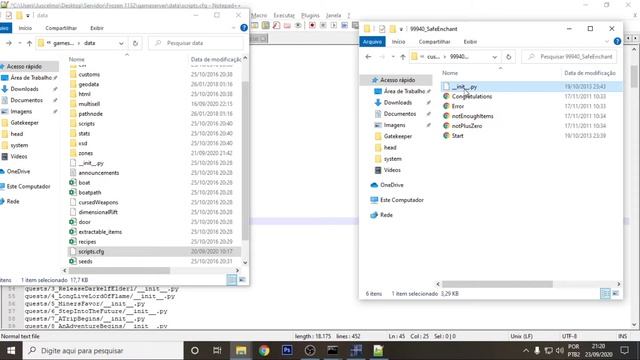640x360 pixels.
Task: Open Início tab in SafeEnchant window
Action: point(398,42)
